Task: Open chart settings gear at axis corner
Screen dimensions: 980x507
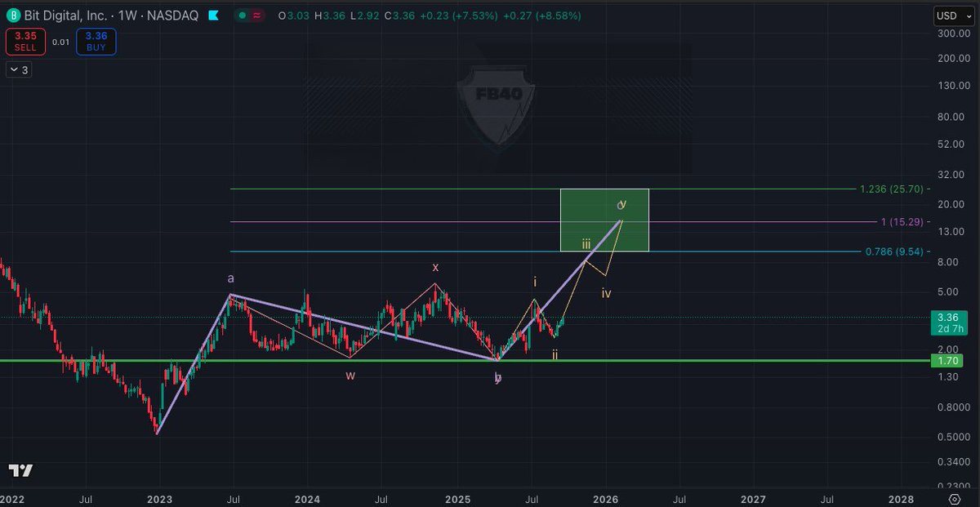Action: coord(955,498)
